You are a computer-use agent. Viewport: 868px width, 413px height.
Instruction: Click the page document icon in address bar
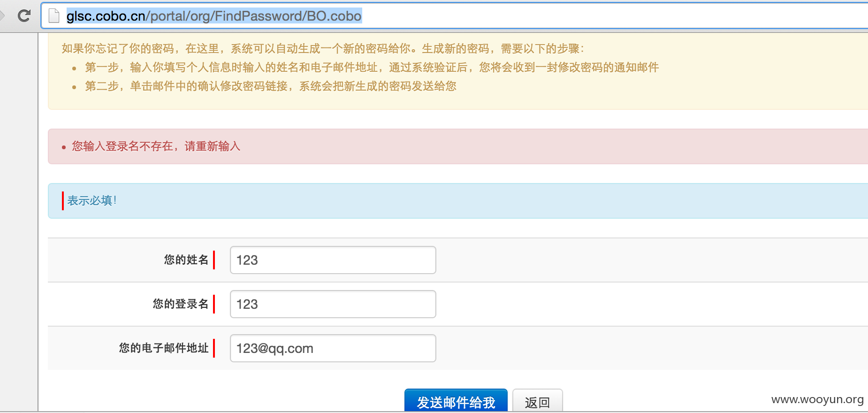[x=54, y=16]
